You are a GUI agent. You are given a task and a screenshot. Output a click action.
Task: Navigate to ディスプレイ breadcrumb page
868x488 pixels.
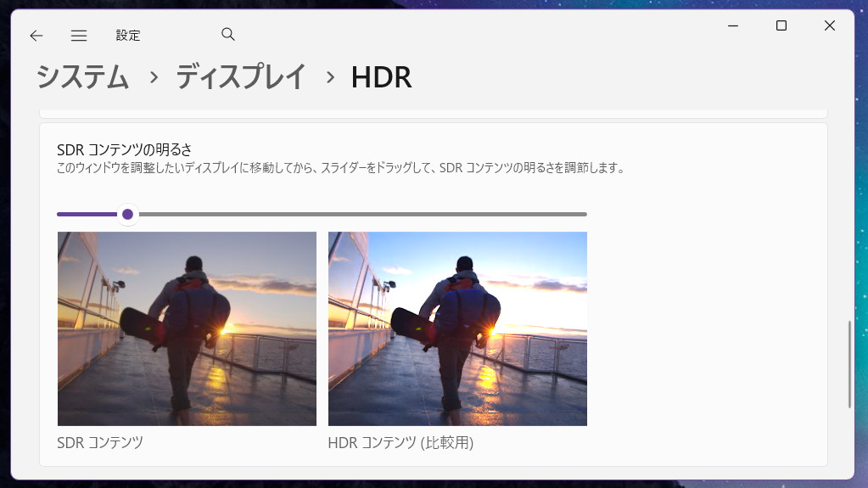241,77
